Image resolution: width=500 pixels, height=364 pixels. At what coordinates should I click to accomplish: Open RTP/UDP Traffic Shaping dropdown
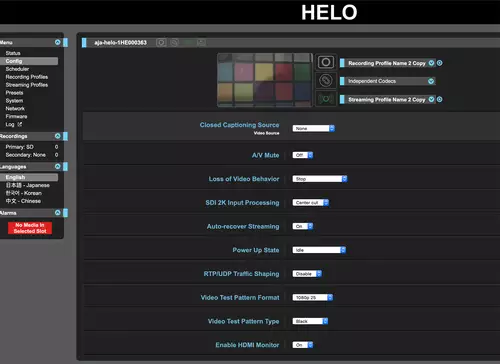pos(307,274)
